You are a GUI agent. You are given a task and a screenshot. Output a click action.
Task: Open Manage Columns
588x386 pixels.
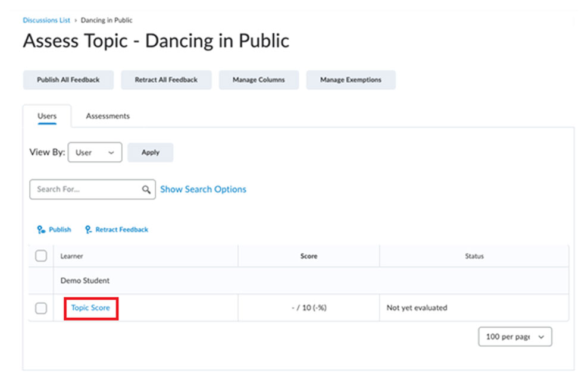pyautogui.click(x=258, y=80)
